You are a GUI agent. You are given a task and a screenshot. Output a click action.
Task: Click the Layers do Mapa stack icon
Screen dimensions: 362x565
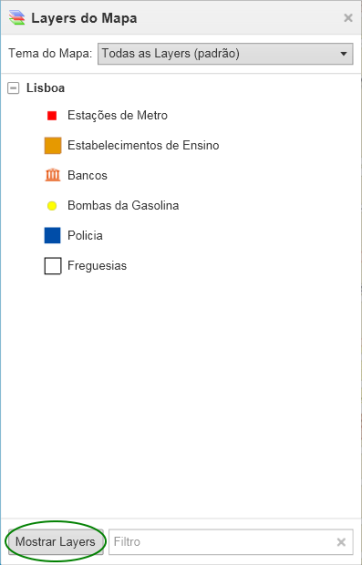coord(17,18)
